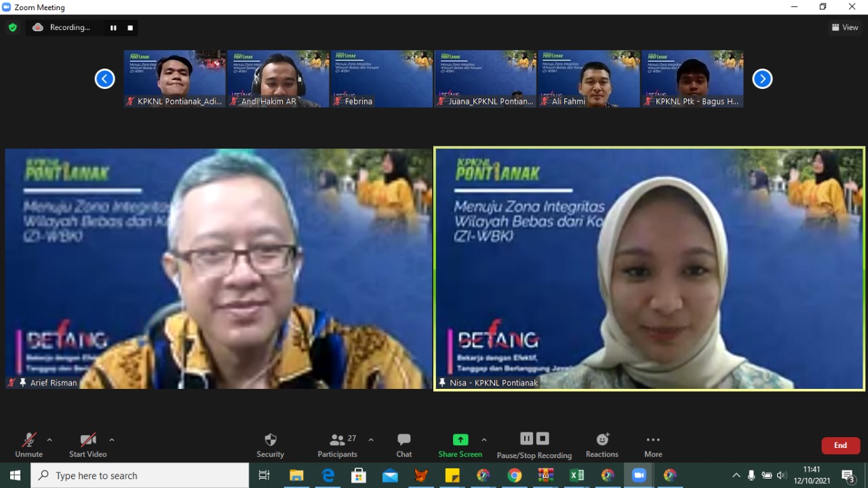Expand video options next to Start Video
Screen dimensions: 868x488
click(x=112, y=440)
